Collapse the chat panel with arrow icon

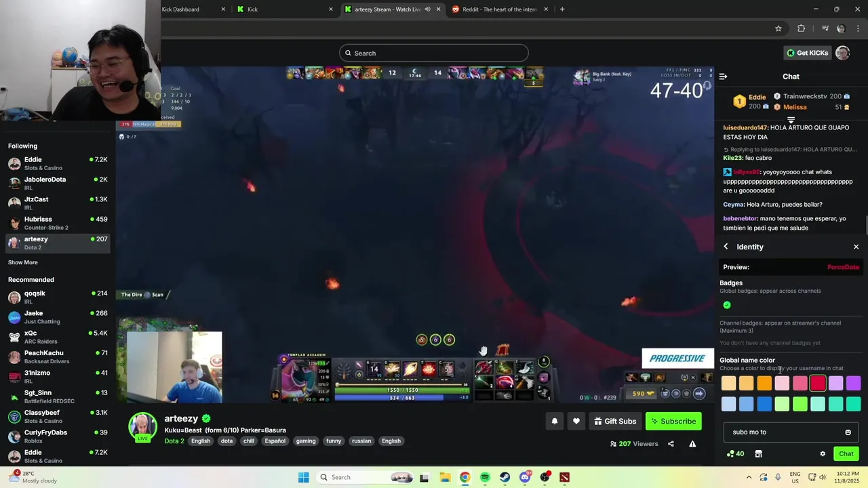point(723,77)
